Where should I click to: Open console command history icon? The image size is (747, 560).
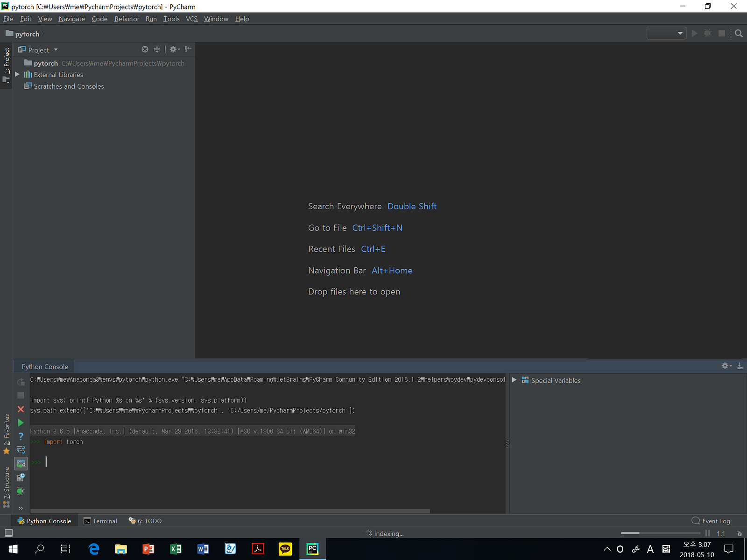[x=21, y=477]
